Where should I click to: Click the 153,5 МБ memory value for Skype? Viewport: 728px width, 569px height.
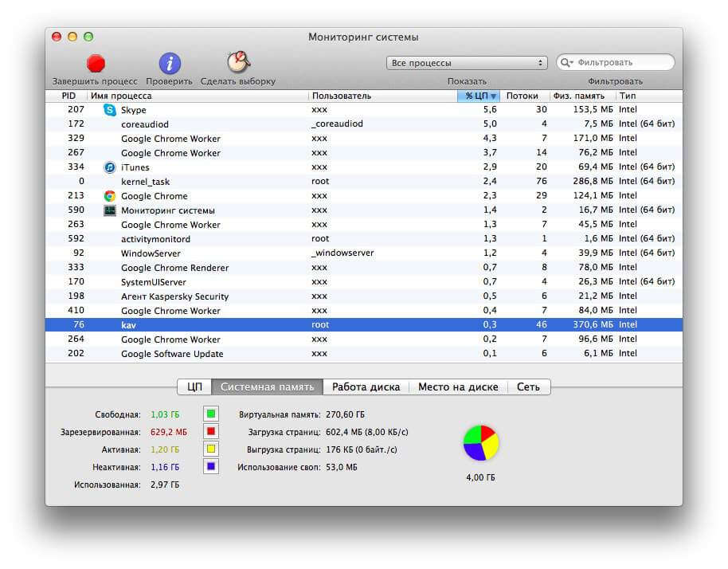pos(593,110)
